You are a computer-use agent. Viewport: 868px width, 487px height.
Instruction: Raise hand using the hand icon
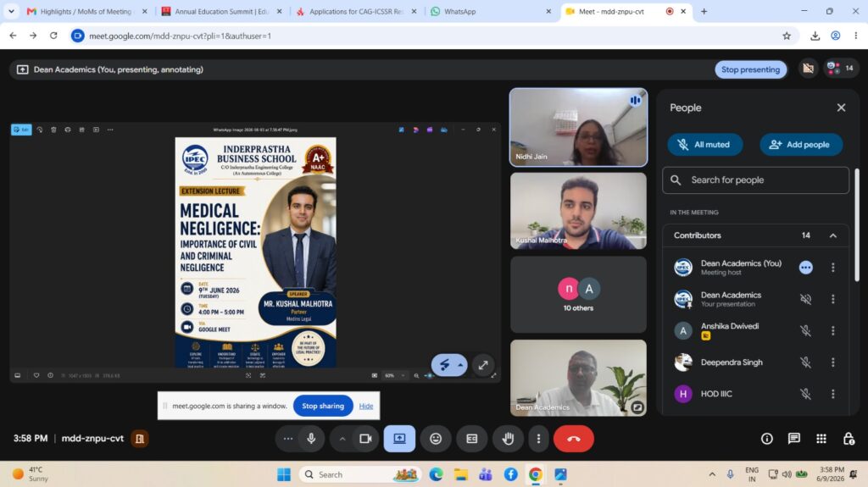point(508,439)
